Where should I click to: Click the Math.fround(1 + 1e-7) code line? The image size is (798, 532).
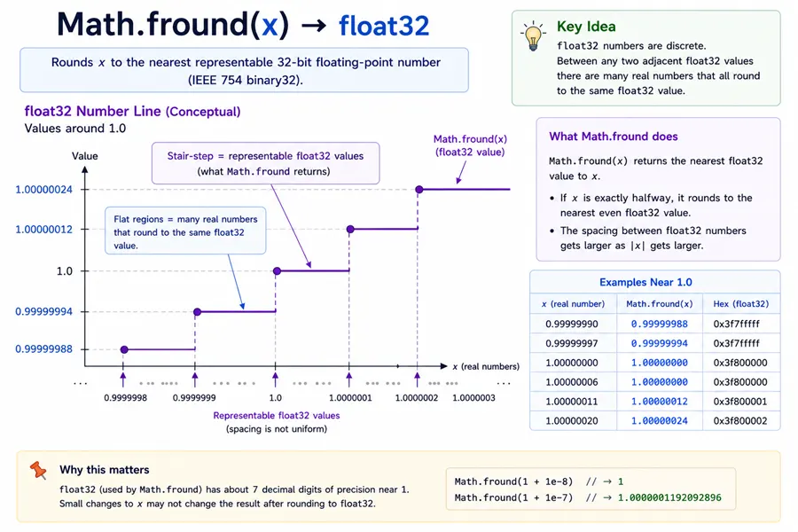pos(588,497)
